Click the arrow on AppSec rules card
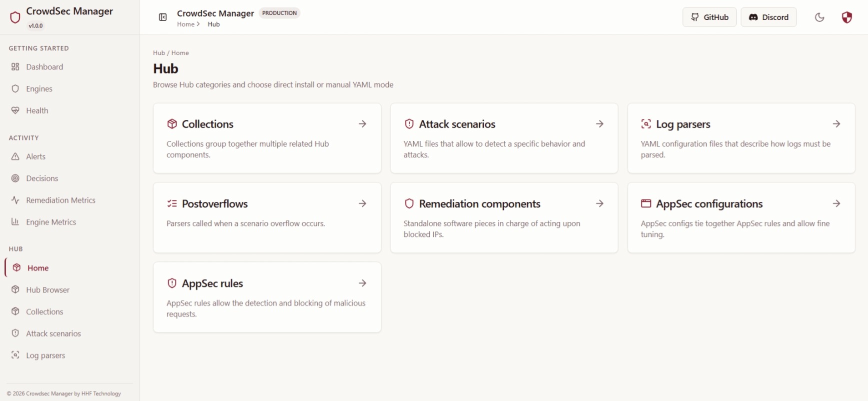 pos(363,283)
